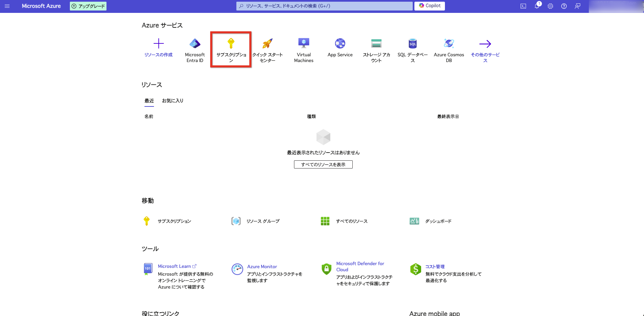Sort by 最終表示日 column header
Viewport: 644px width, 316px height.
448,116
